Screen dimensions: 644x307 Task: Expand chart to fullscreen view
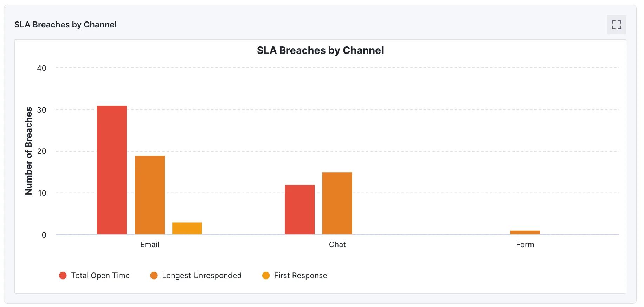click(x=616, y=25)
